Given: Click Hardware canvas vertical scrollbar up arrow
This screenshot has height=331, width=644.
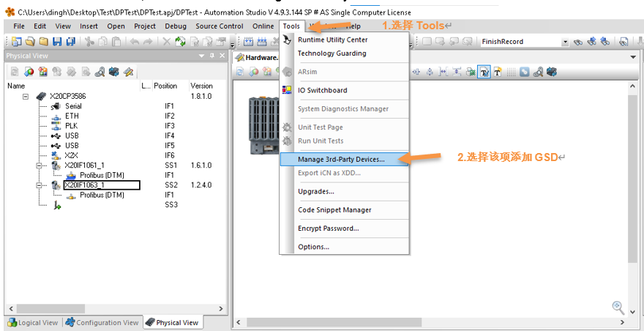Looking at the screenshot, I should (633, 86).
